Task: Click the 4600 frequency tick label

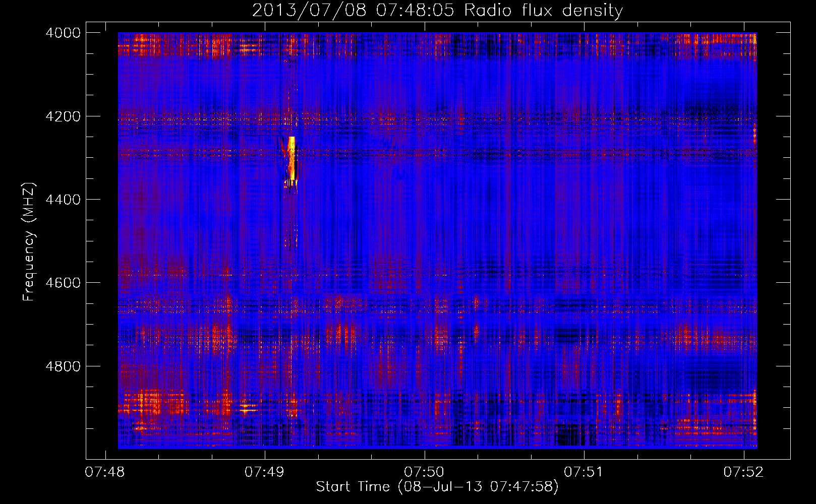Action: (x=63, y=283)
